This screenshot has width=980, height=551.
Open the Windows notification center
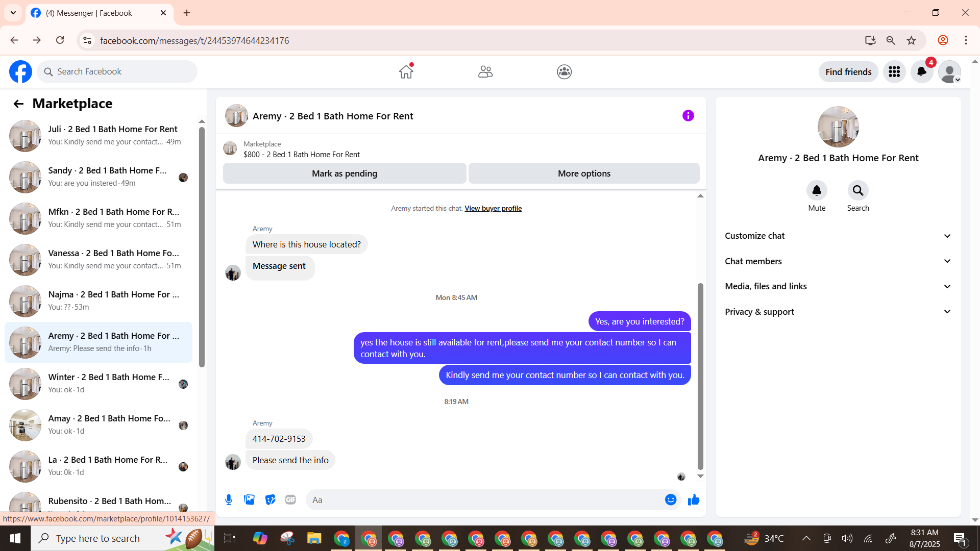960,538
